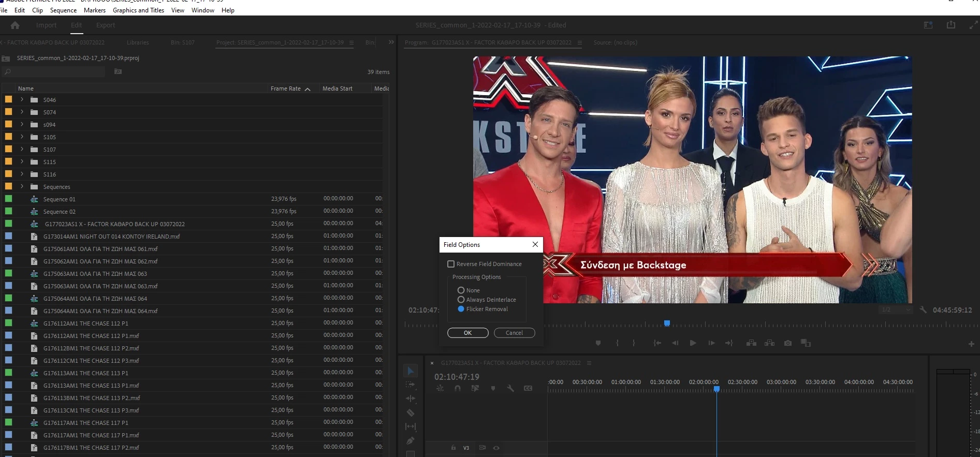The width and height of the screenshot is (980, 457).
Task: Go to the Home screen icon
Action: (15, 25)
